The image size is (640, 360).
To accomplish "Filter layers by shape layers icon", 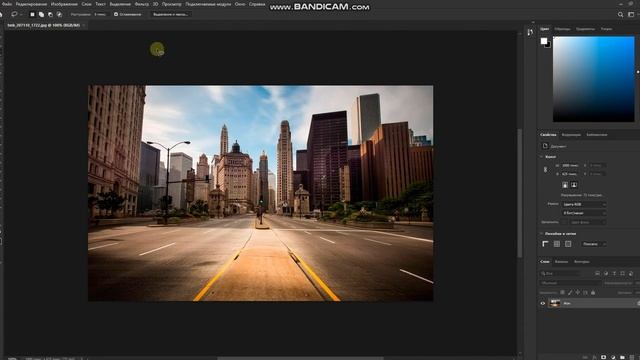I will point(622,273).
